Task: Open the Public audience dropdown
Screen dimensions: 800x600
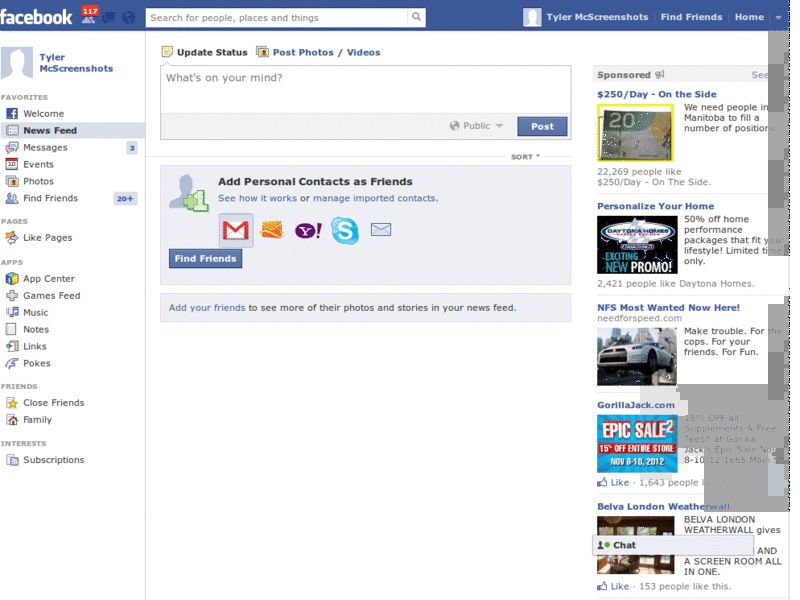Action: coord(476,126)
